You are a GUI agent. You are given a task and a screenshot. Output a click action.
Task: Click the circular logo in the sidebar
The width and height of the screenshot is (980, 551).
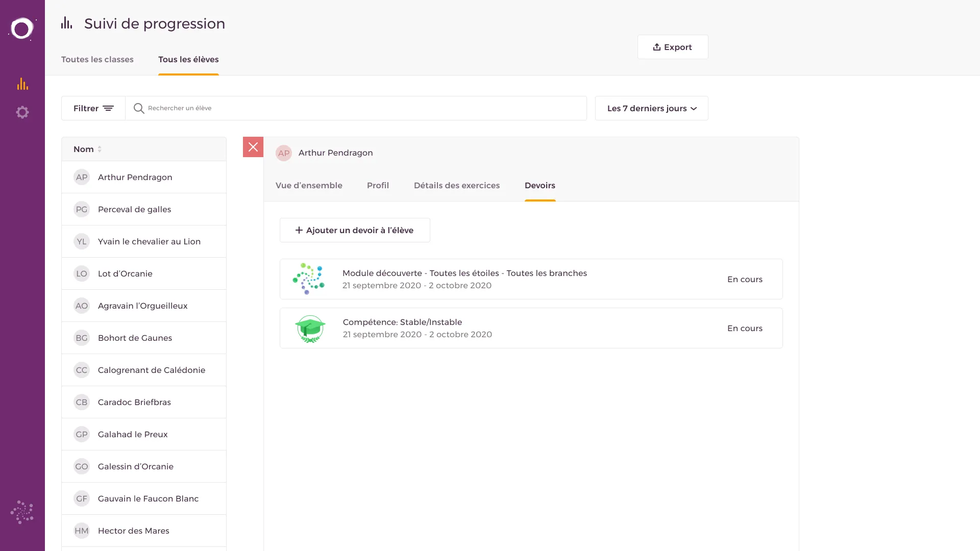coord(22,29)
